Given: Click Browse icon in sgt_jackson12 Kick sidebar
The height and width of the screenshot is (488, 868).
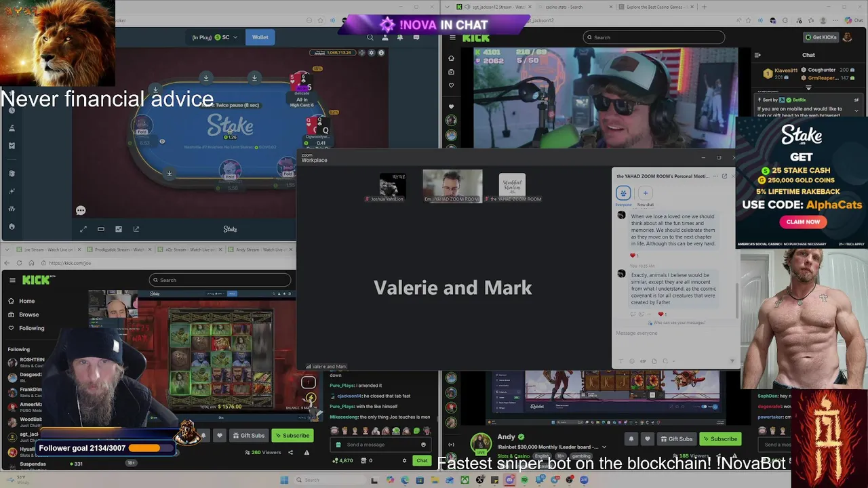Looking at the screenshot, I should point(451,71).
